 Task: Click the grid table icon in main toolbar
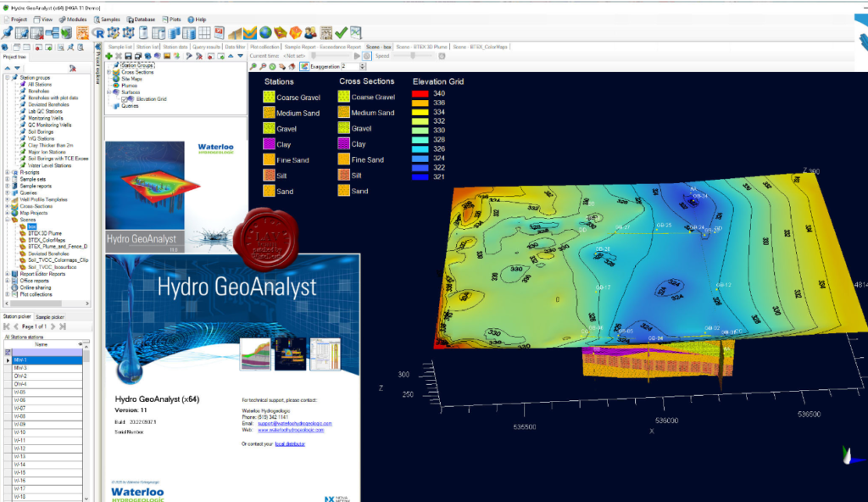(x=205, y=33)
